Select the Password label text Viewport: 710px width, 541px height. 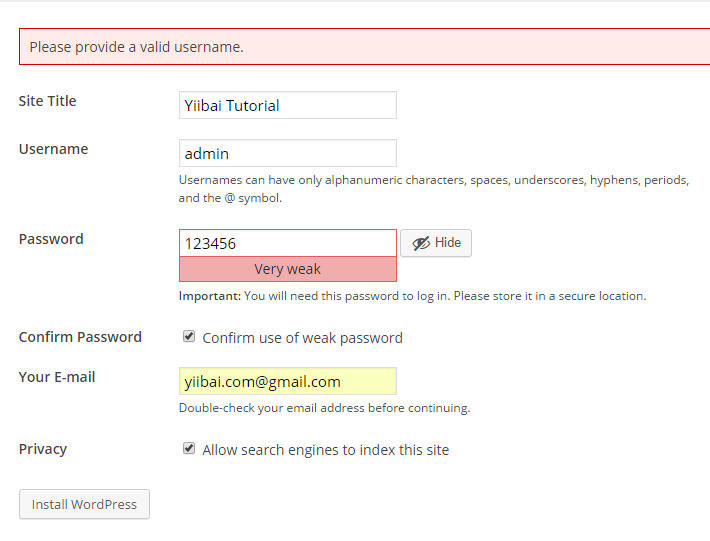[51, 239]
